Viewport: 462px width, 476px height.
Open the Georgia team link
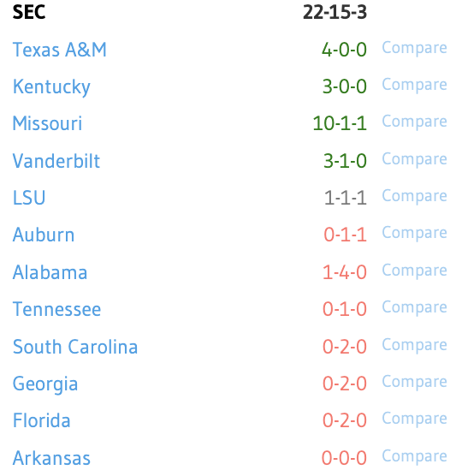(x=45, y=384)
